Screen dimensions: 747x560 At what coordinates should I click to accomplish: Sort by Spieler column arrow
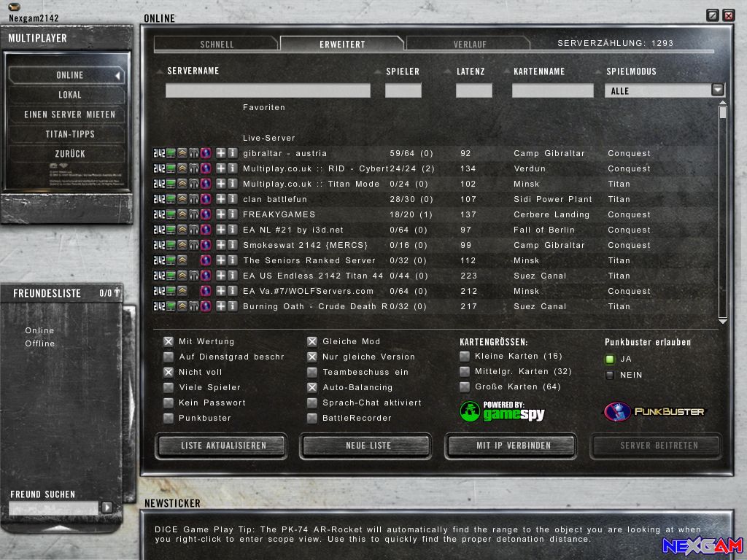pyautogui.click(x=378, y=72)
